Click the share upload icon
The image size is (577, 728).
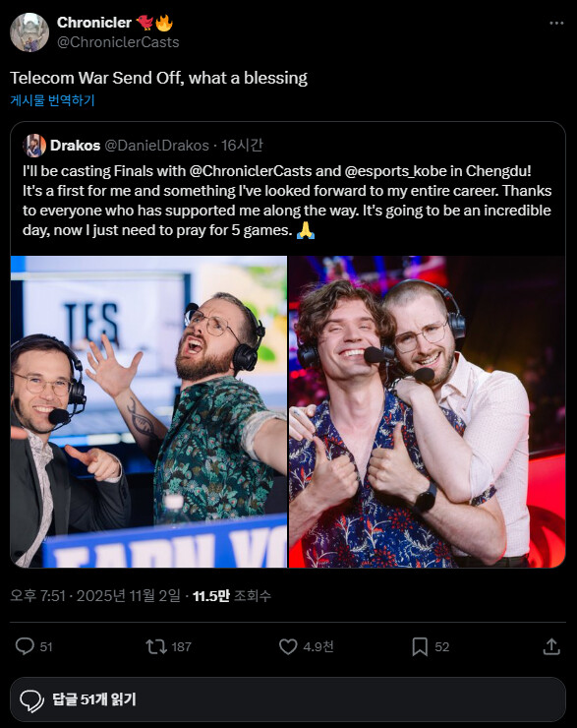point(551,646)
